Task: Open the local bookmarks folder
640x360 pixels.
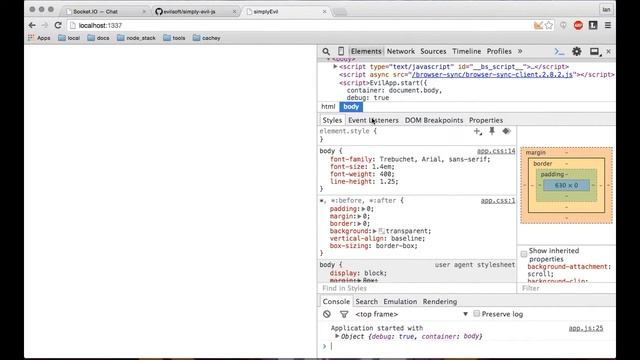Action: coord(69,38)
